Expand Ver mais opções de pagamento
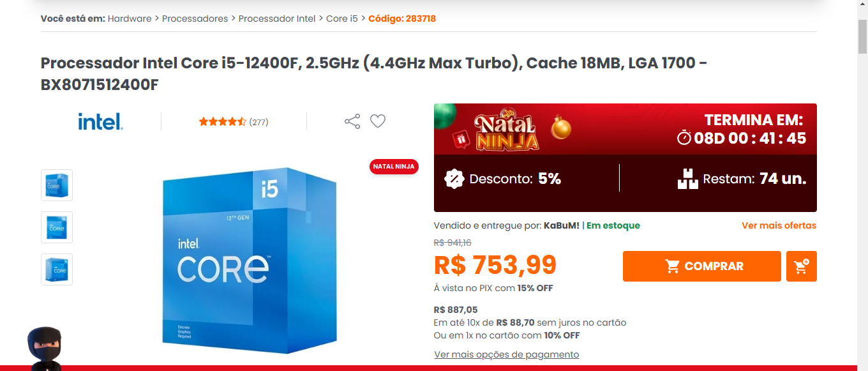Screen dimensions: 868x371 [507, 354]
